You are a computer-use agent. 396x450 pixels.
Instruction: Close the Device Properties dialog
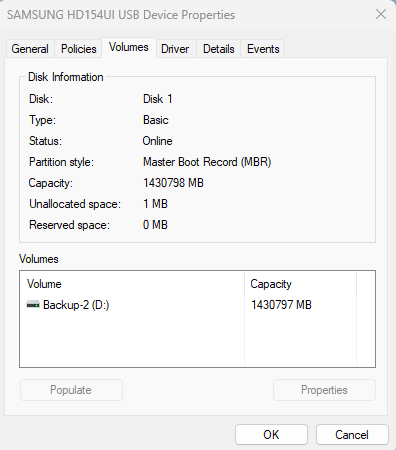381,14
